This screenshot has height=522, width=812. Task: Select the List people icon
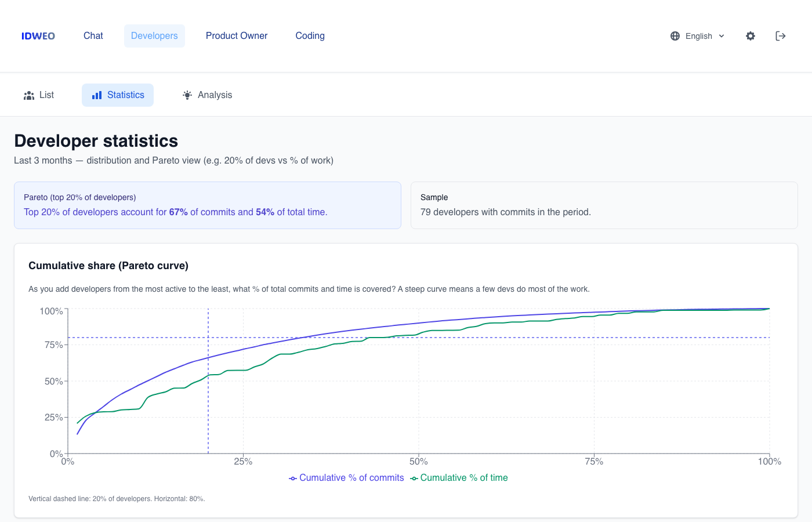[x=29, y=95]
